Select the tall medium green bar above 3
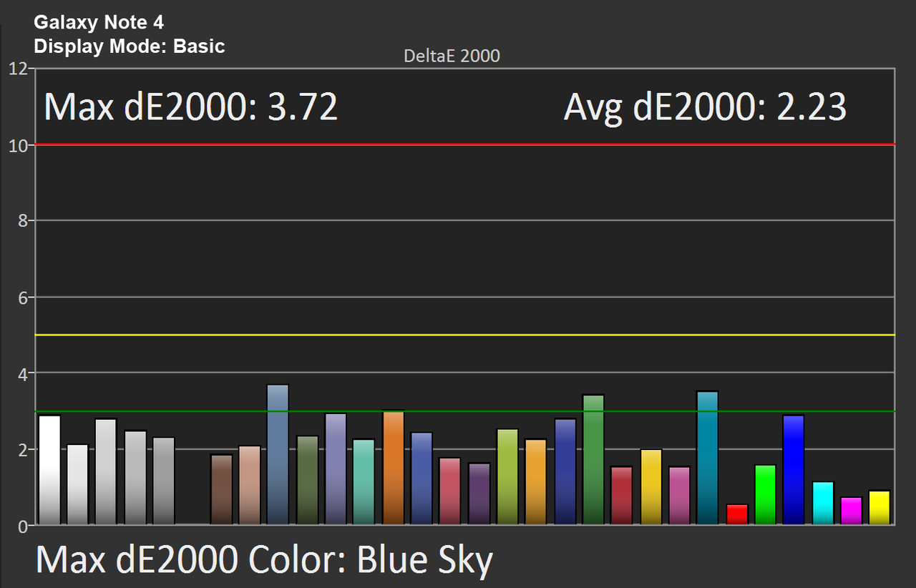Viewport: 916px width, 588px height. pos(593,459)
